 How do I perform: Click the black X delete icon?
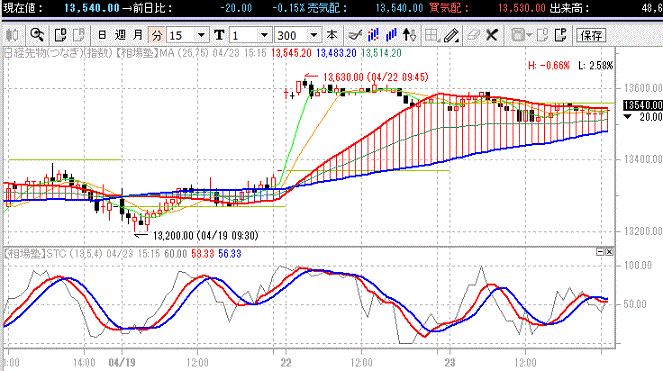tap(492, 35)
